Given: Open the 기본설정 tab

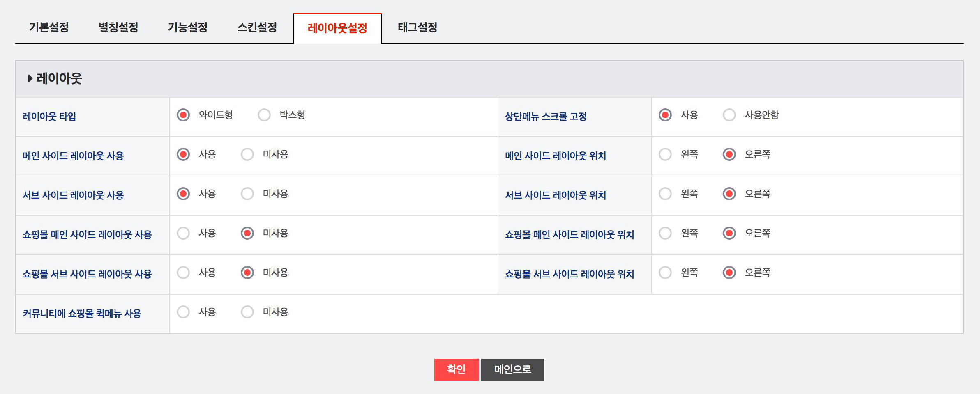Looking at the screenshot, I should (x=49, y=27).
